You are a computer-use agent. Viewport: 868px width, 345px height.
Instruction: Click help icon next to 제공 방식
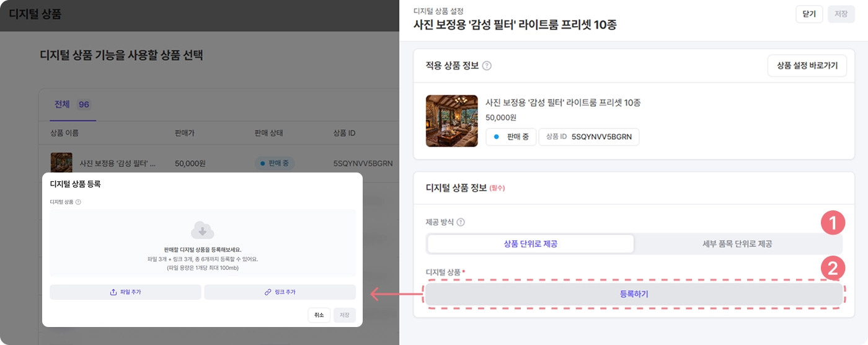(461, 222)
